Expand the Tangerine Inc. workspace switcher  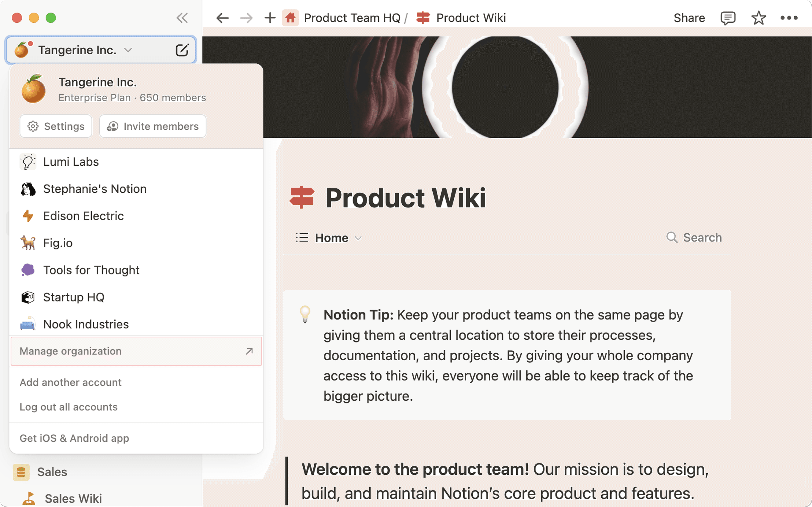pyautogui.click(x=77, y=50)
